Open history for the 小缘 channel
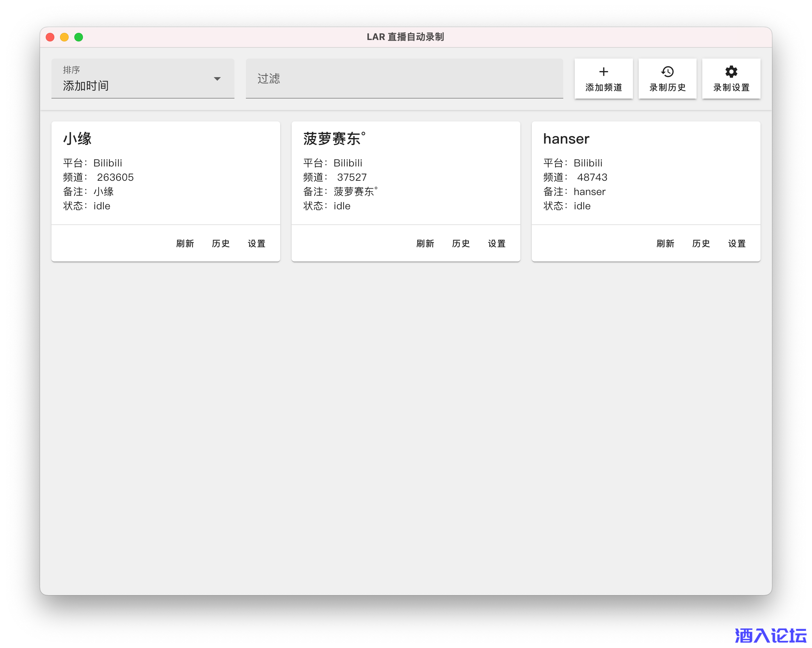This screenshot has width=812, height=648. click(x=221, y=244)
